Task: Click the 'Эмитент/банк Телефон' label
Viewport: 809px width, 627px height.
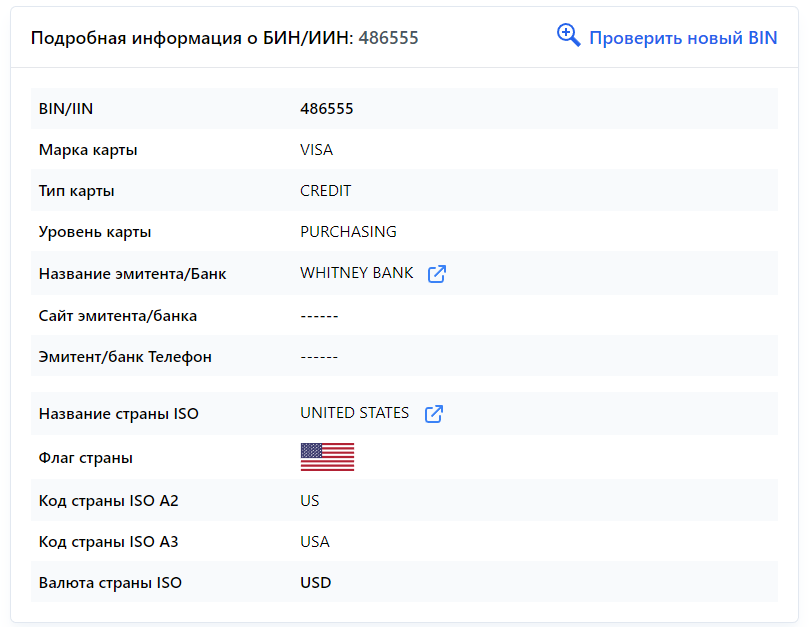Action: pyautogui.click(x=125, y=357)
